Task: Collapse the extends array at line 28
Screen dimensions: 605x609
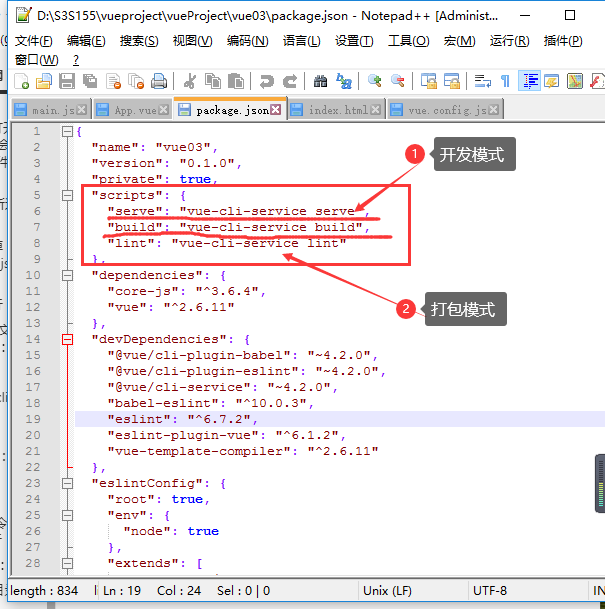Action: [x=68, y=564]
